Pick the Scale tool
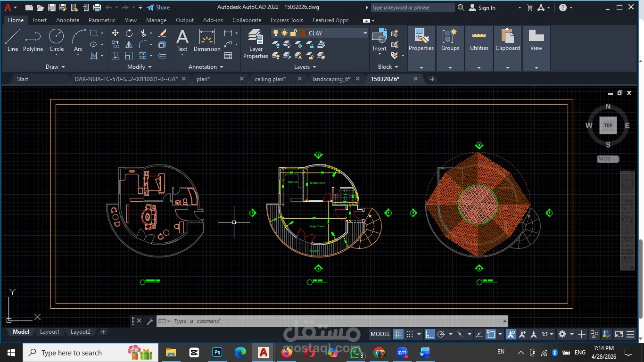644x362 pixels. pyautogui.click(x=129, y=56)
